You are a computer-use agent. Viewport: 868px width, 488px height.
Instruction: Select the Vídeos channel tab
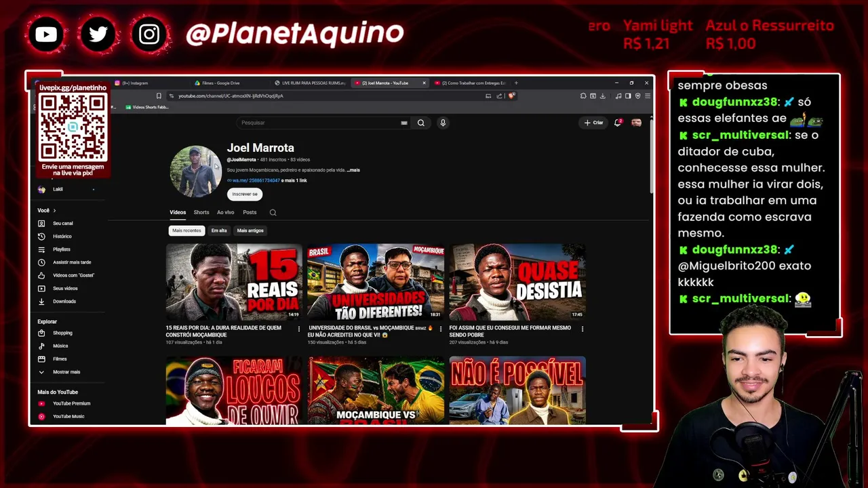pos(178,212)
